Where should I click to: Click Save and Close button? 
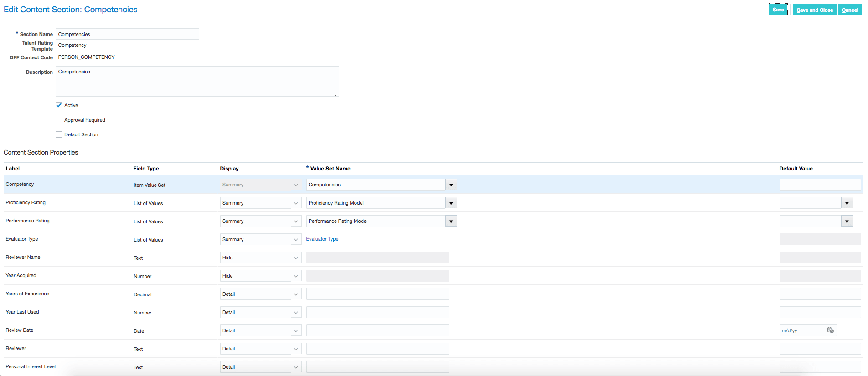[815, 10]
